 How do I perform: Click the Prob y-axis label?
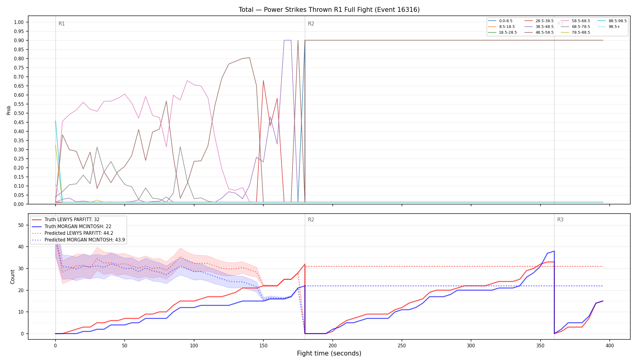9,110
